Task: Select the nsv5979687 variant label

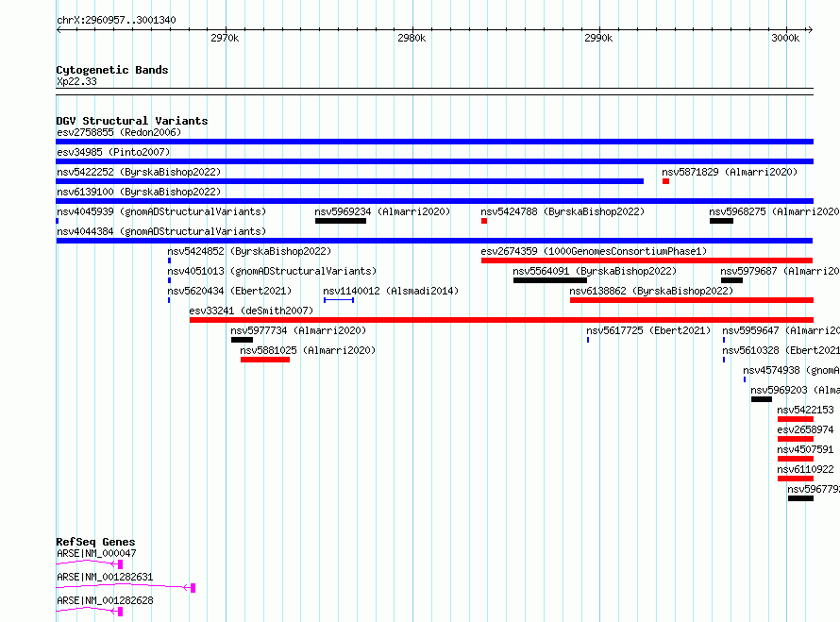Action: [x=780, y=271]
